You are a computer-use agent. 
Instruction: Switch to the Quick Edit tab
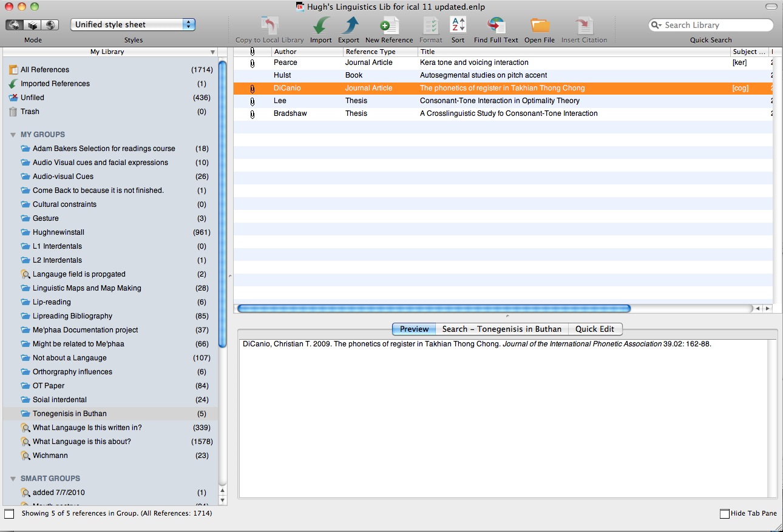pos(595,329)
